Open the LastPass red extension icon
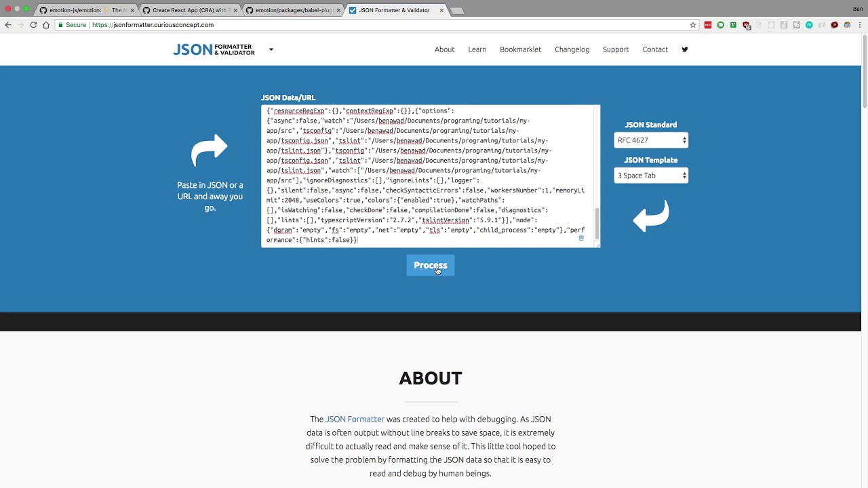Image resolution: width=868 pixels, height=488 pixels. click(708, 25)
